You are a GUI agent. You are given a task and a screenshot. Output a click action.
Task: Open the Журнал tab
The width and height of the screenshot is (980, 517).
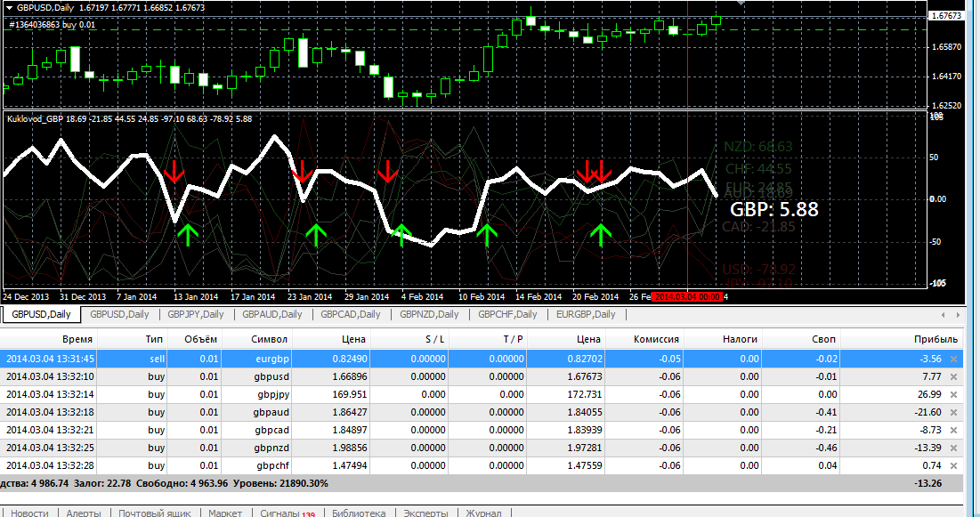click(x=483, y=513)
